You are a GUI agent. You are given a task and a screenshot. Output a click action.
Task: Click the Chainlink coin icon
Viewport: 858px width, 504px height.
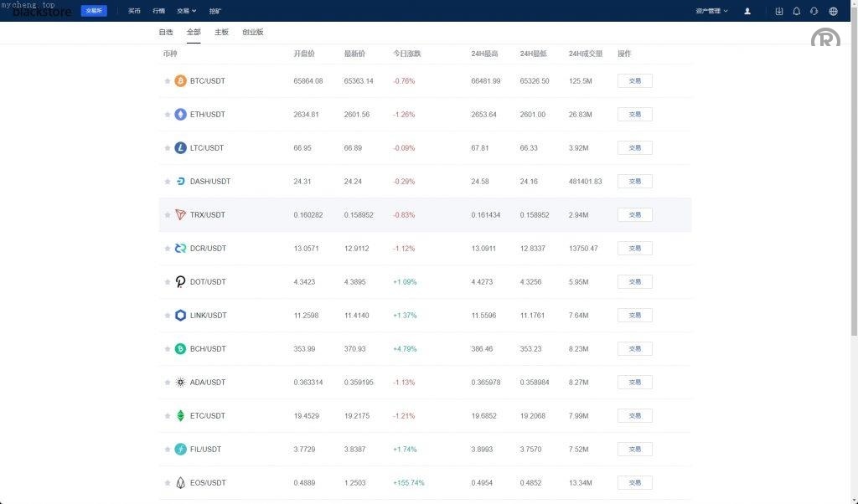coord(180,316)
